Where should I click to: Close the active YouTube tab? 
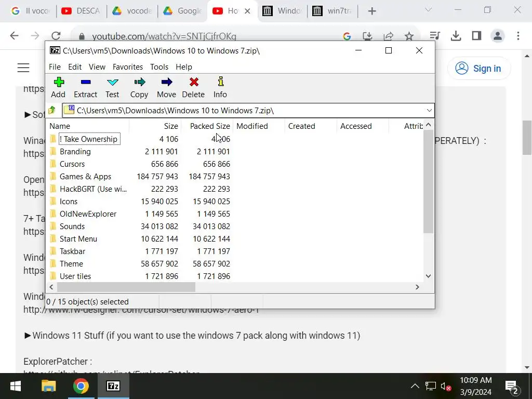(247, 11)
